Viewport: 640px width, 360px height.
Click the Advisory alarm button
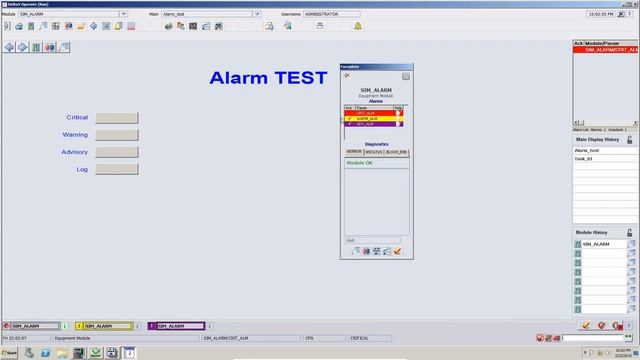pos(117,152)
